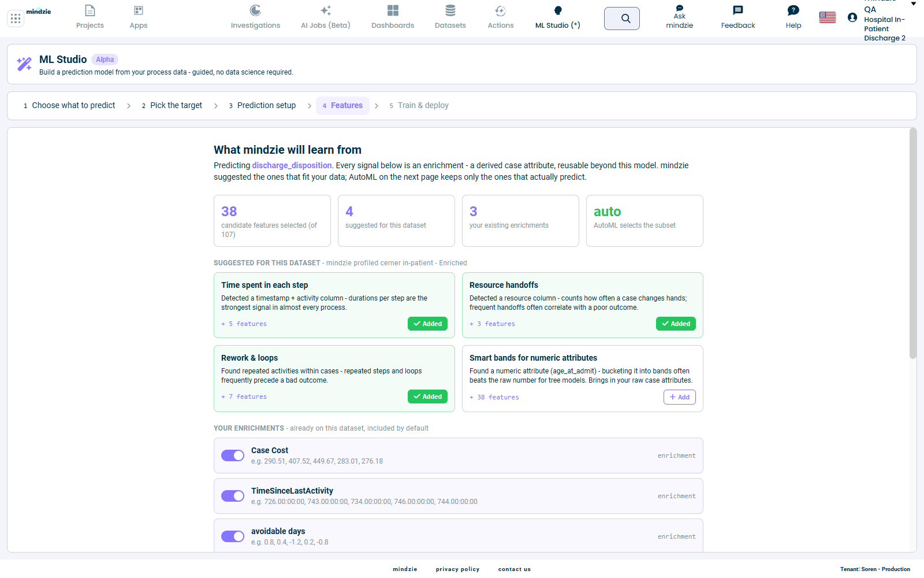Click the Case Cost enrichment title
The image size is (924, 578).
click(x=270, y=450)
